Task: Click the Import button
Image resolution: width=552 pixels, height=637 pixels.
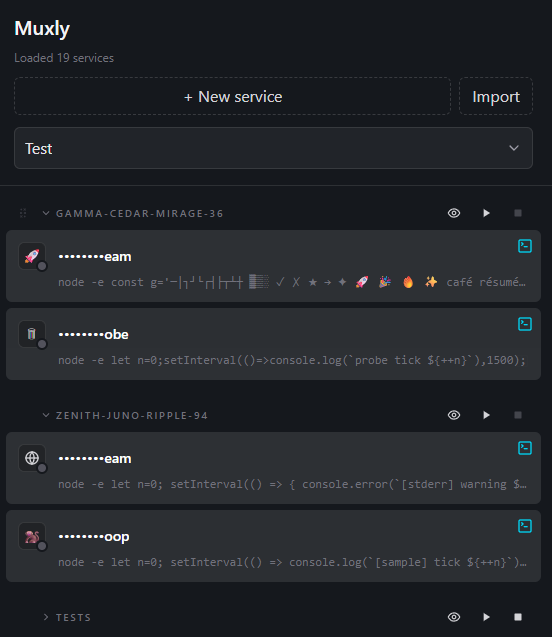Action: click(496, 96)
